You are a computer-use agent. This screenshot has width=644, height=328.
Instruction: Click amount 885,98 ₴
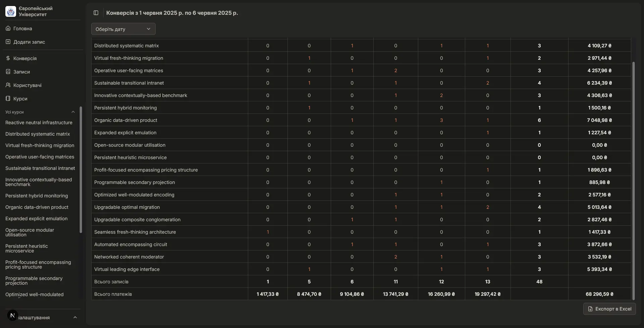point(599,182)
